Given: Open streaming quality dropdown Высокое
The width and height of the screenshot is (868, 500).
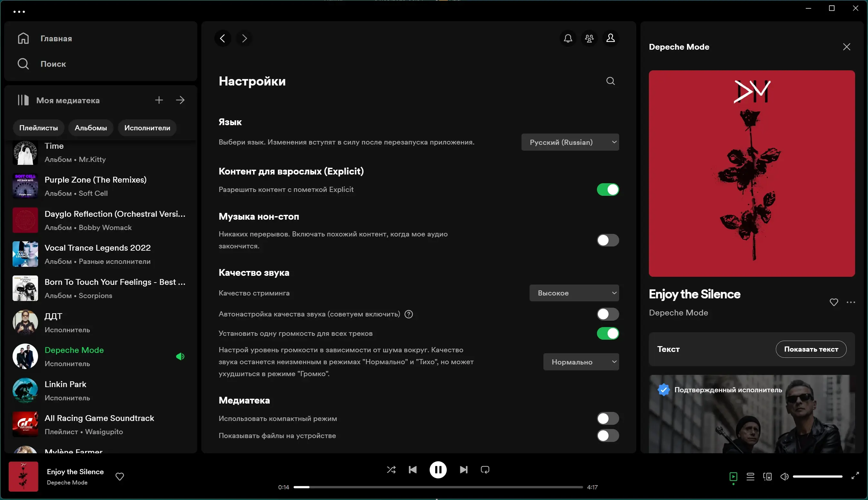Looking at the screenshot, I should click(x=574, y=293).
